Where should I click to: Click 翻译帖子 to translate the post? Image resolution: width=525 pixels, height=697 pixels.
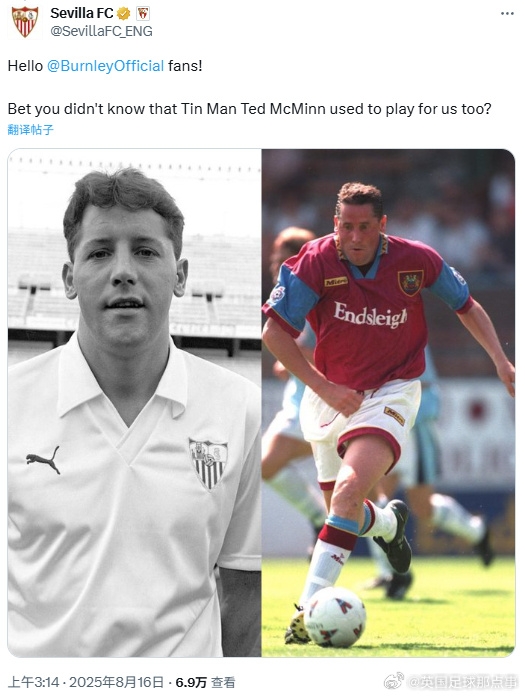31,130
